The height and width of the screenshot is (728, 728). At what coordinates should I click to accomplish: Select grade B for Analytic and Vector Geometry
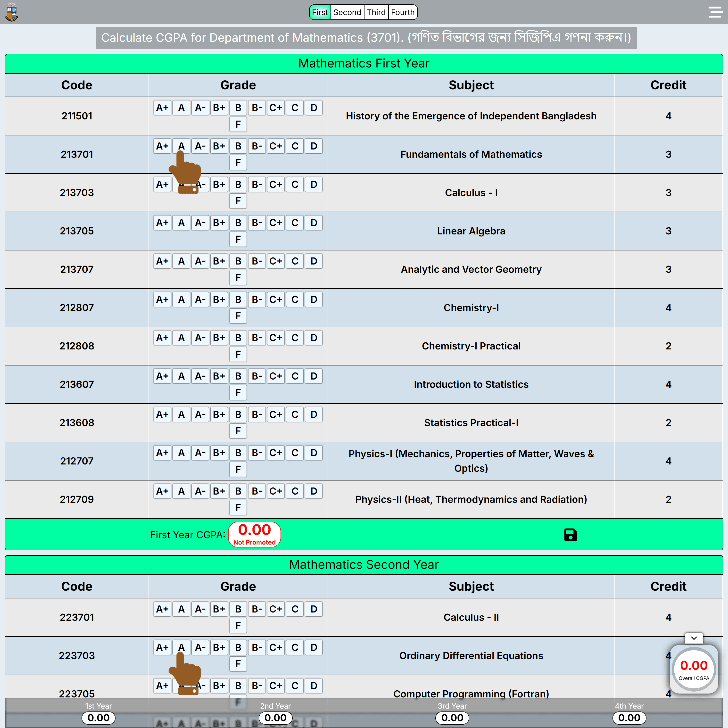pos(238,261)
